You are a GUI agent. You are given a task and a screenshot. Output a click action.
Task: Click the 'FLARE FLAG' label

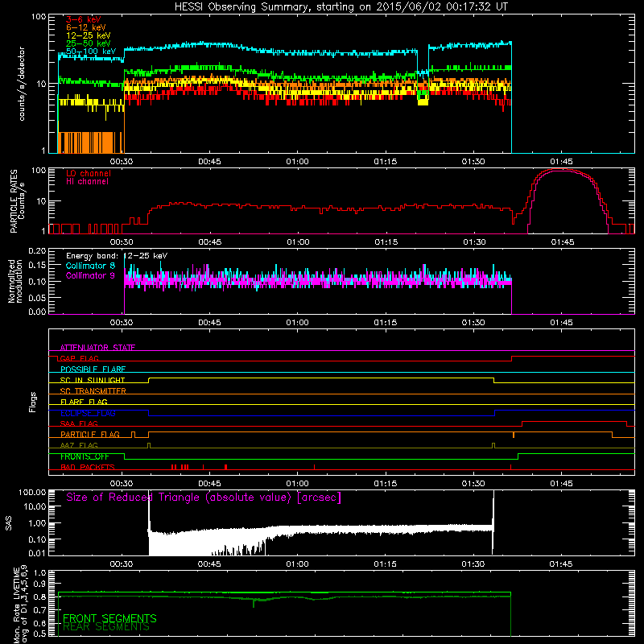point(84,402)
